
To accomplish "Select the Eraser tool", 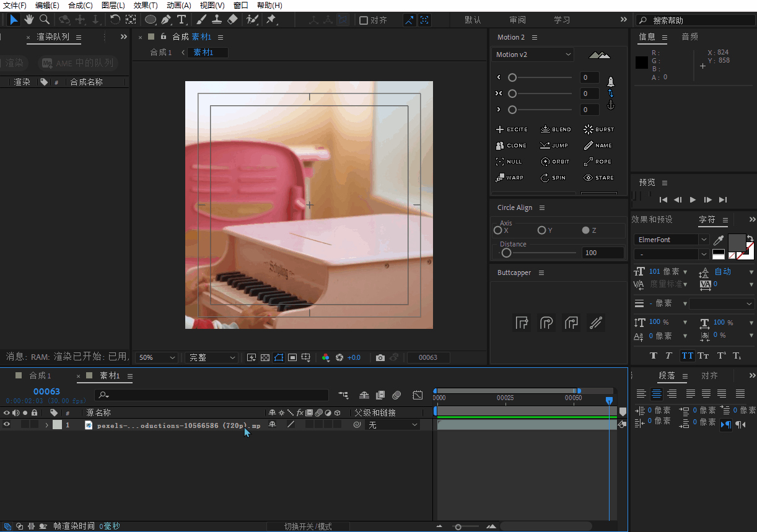I will [x=232, y=20].
